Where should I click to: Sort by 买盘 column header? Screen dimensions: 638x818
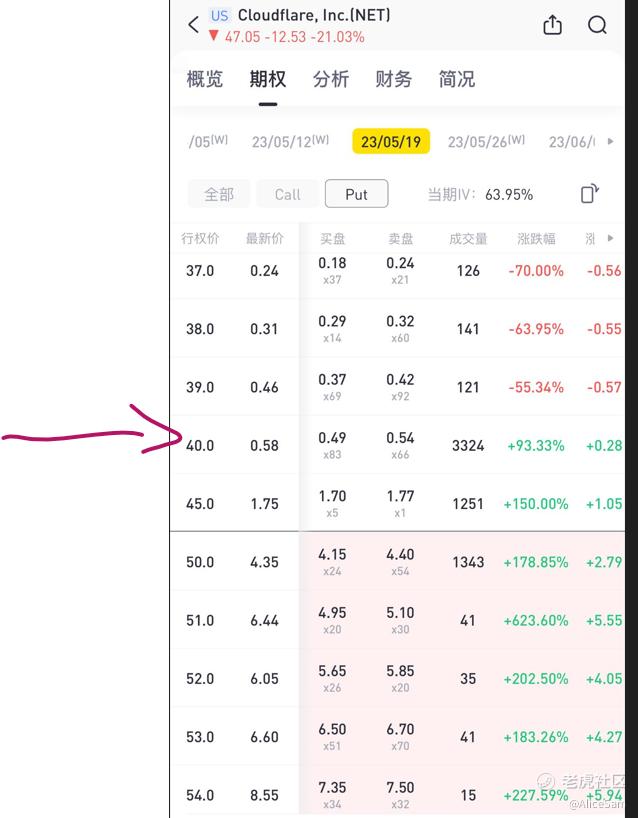pos(332,238)
